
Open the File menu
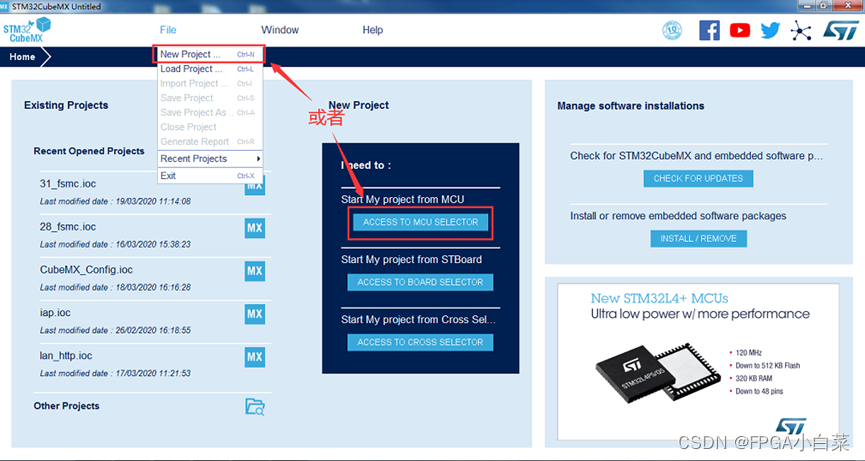(168, 30)
